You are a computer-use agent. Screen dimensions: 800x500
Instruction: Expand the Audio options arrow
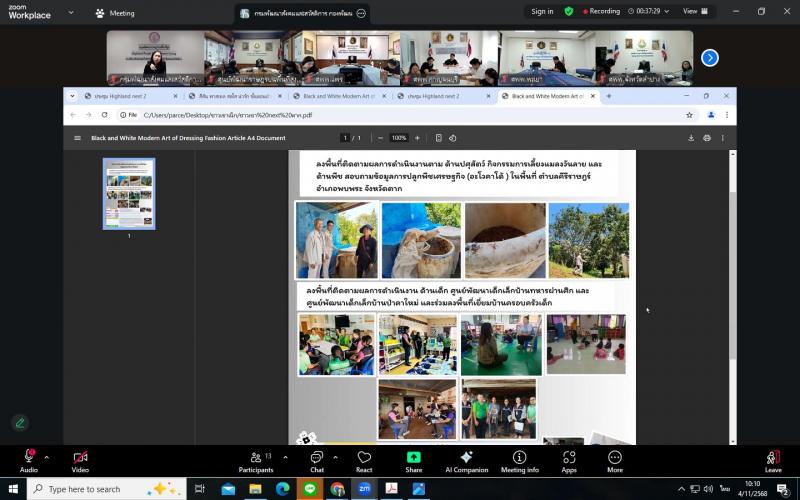46,457
